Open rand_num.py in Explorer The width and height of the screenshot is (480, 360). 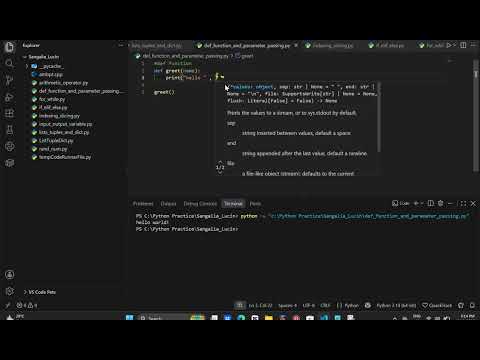pyautogui.click(x=50, y=149)
